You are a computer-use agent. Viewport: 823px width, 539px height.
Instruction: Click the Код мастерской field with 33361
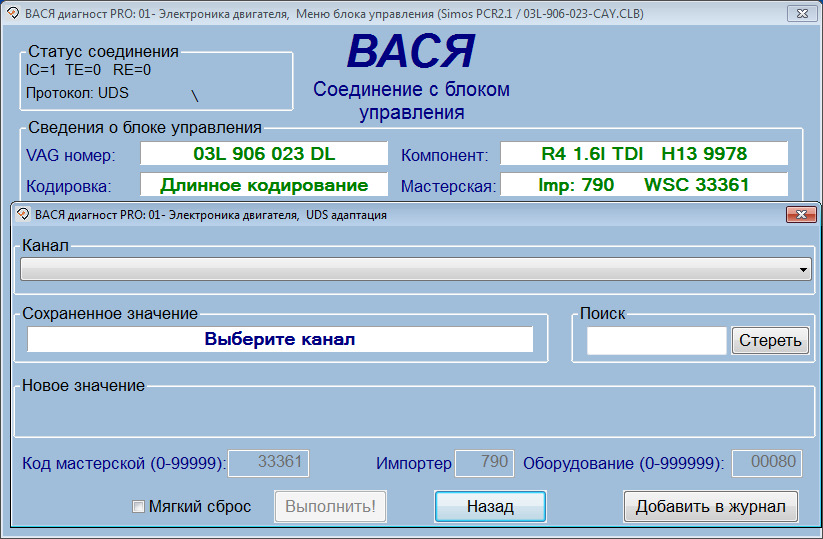point(268,463)
